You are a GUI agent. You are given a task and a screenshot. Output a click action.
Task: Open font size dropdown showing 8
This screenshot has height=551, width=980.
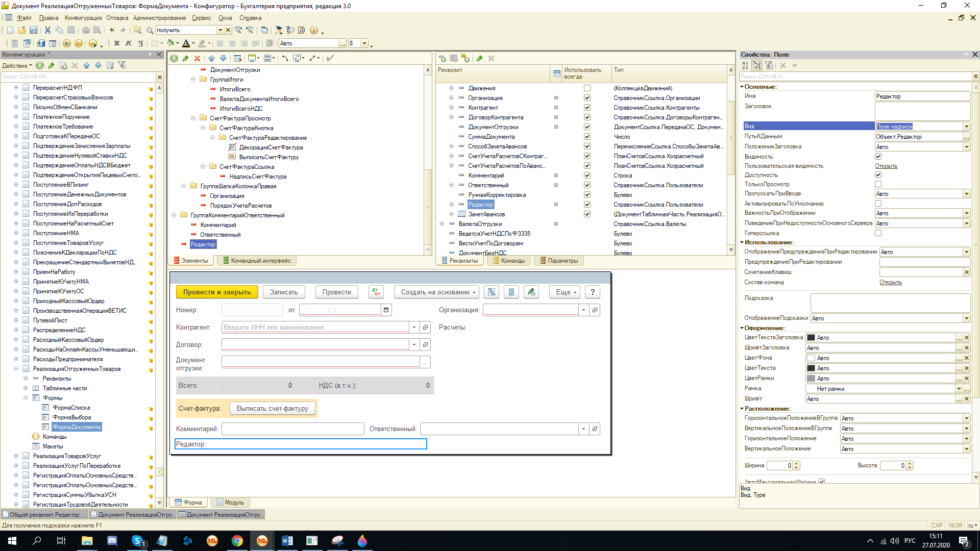(364, 43)
